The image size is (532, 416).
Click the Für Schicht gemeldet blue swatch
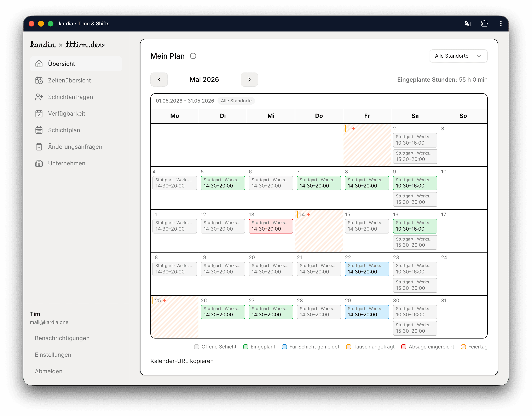(284, 347)
